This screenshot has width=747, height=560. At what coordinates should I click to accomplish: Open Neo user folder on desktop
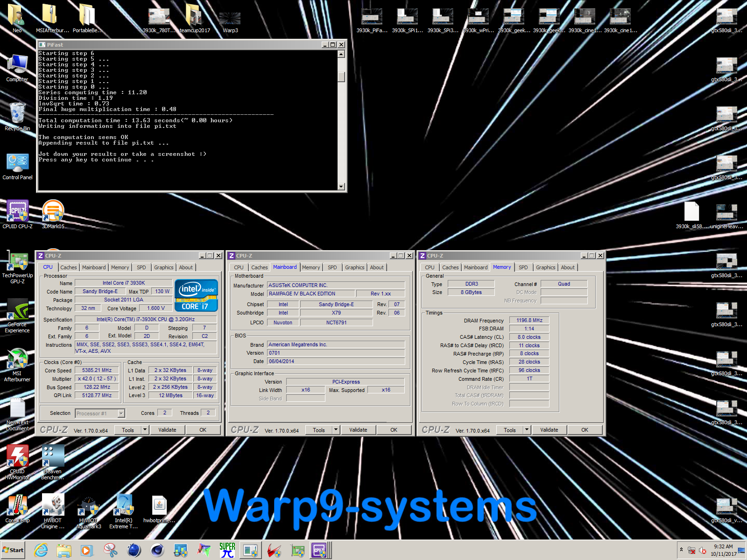[x=17, y=19]
